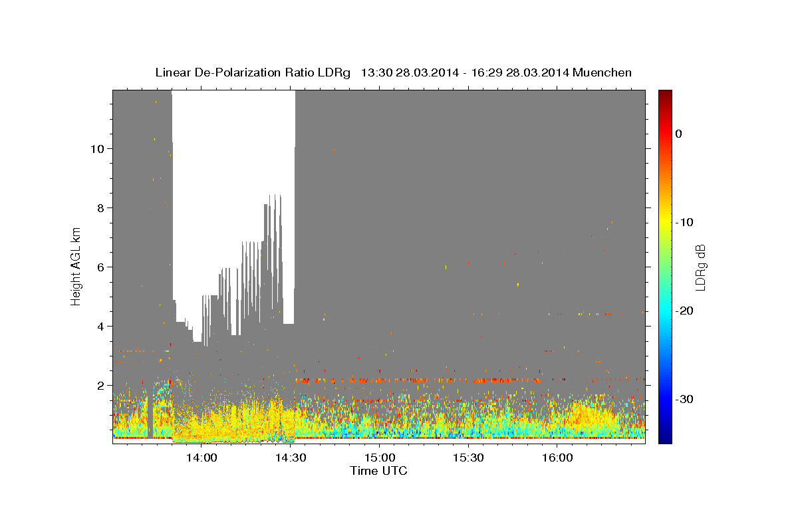Screen dimensions: 798x532
Task: Click the '16:00' time tick label
Action: 557,458
